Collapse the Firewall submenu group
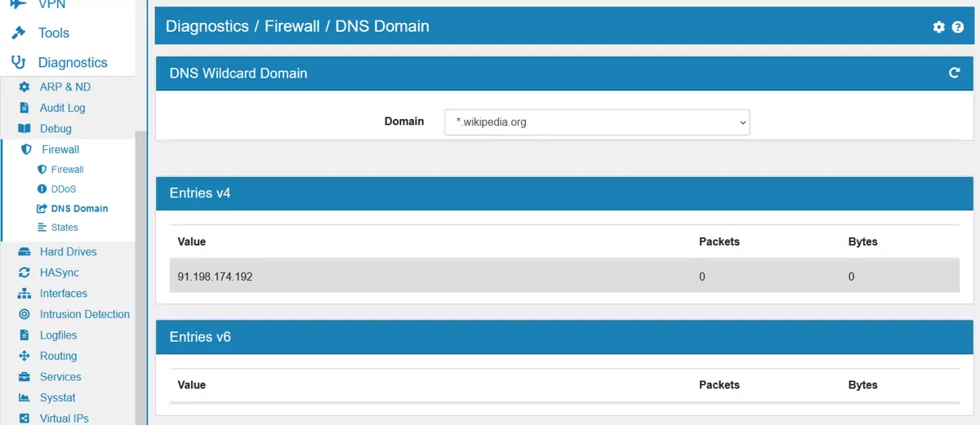Image resolution: width=980 pixels, height=425 pixels. 60,150
